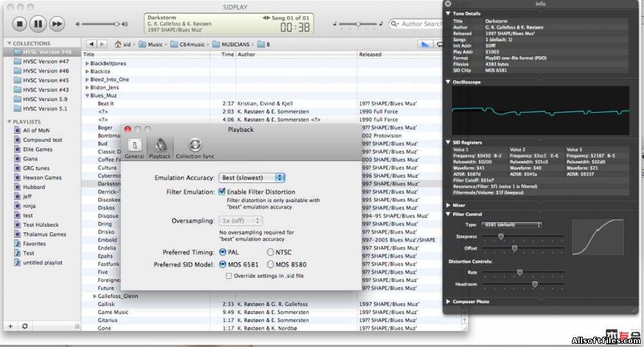
Task: Open the filter Type dropdown
Action: coord(512,225)
